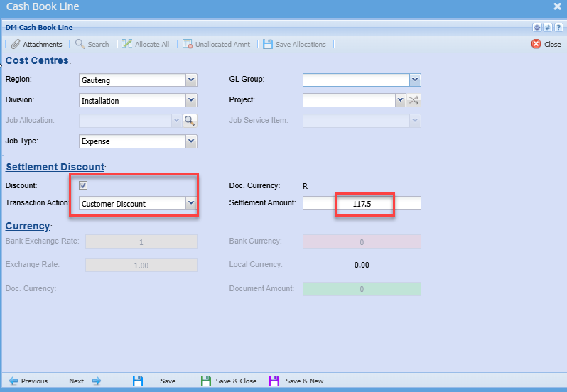Click the Save Allocations toolbar label
This screenshot has height=392, width=567.
click(301, 44)
